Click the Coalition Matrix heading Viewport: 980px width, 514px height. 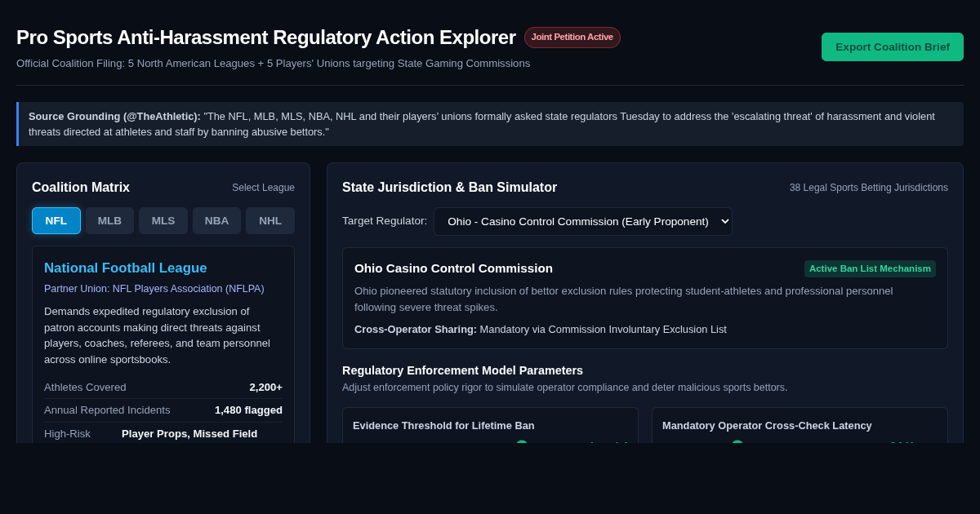81,188
